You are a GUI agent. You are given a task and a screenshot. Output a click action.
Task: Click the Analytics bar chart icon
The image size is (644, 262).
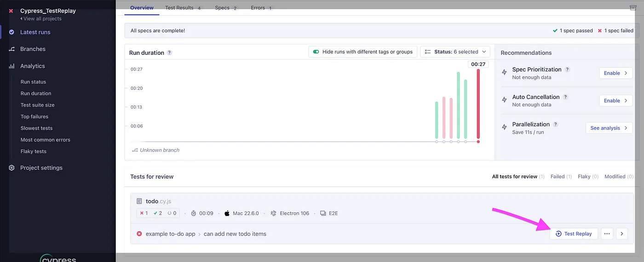point(11,66)
